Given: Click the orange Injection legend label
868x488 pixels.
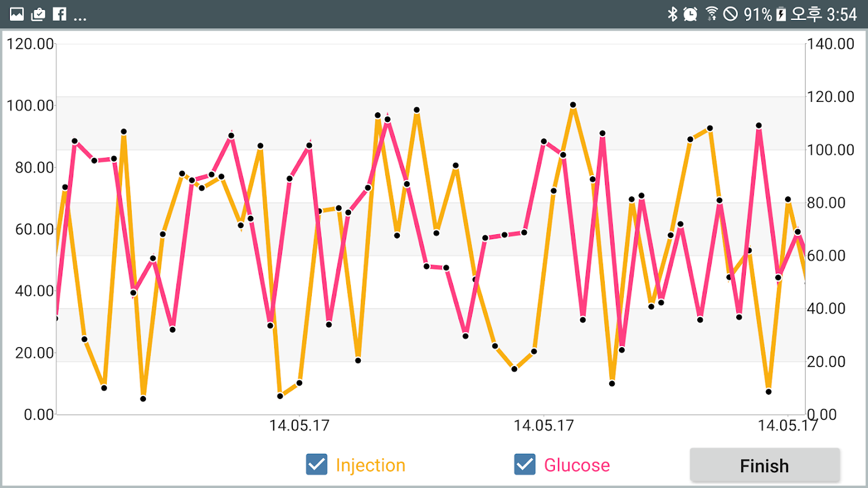Looking at the screenshot, I should click(x=371, y=465).
